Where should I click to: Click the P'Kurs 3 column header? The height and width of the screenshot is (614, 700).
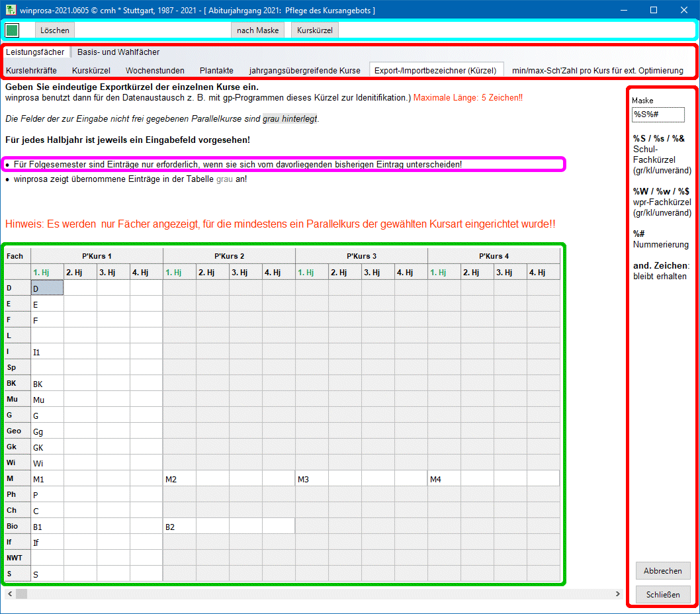(x=361, y=256)
